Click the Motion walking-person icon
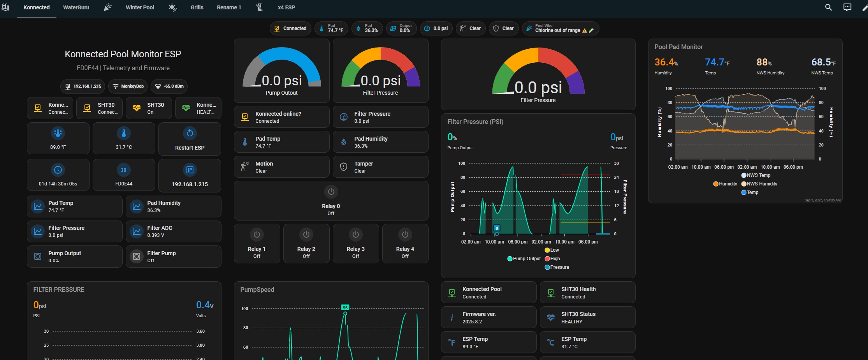 click(x=245, y=167)
